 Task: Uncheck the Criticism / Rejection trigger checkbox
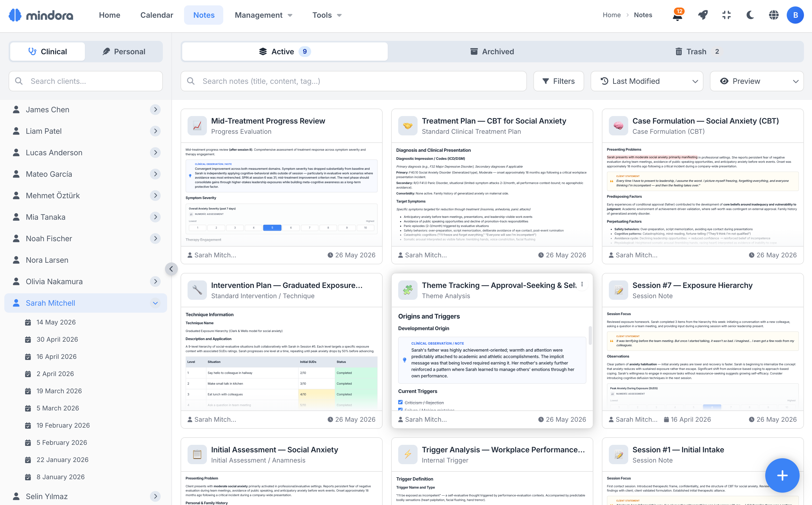tap(400, 402)
